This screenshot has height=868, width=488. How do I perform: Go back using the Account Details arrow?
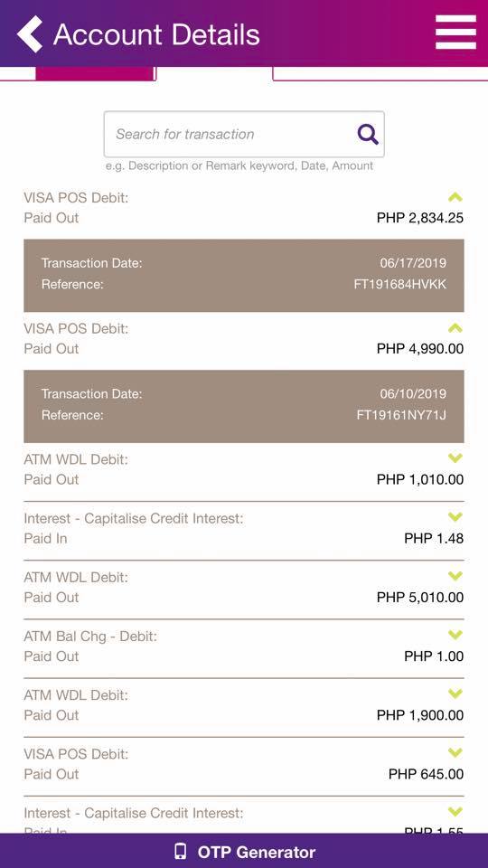click(30, 33)
